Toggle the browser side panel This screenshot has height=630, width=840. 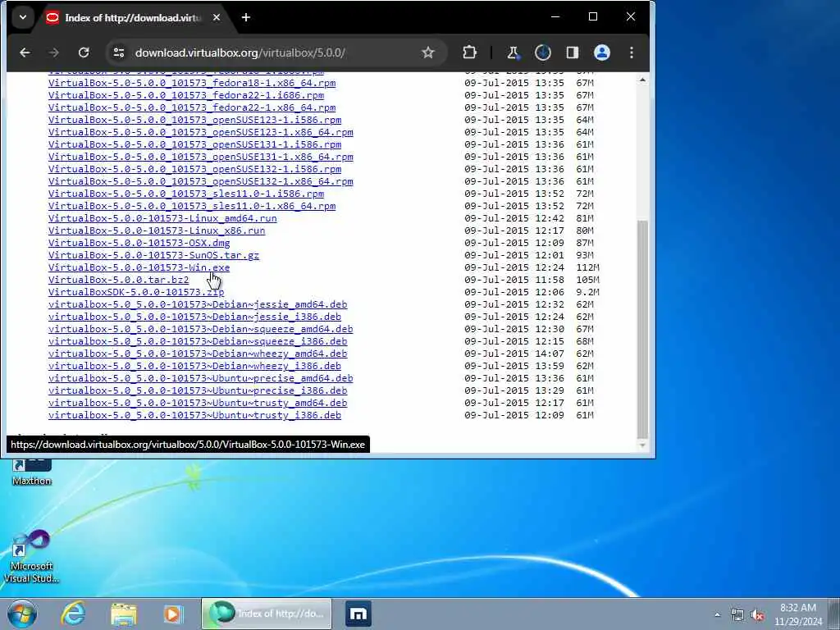(x=572, y=52)
